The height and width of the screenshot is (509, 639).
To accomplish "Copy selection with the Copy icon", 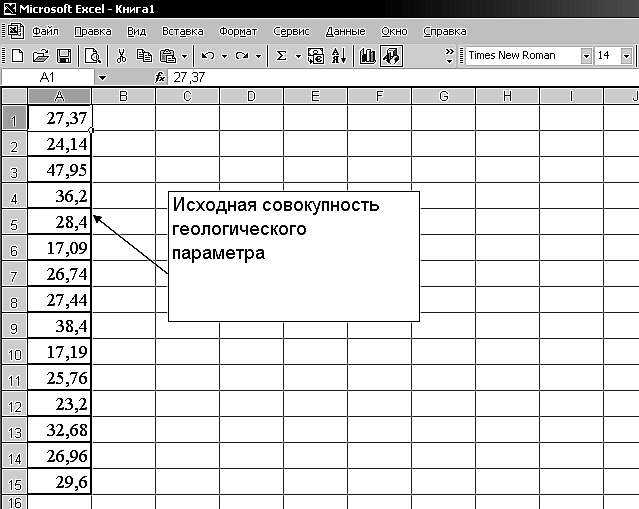I will coord(144,55).
